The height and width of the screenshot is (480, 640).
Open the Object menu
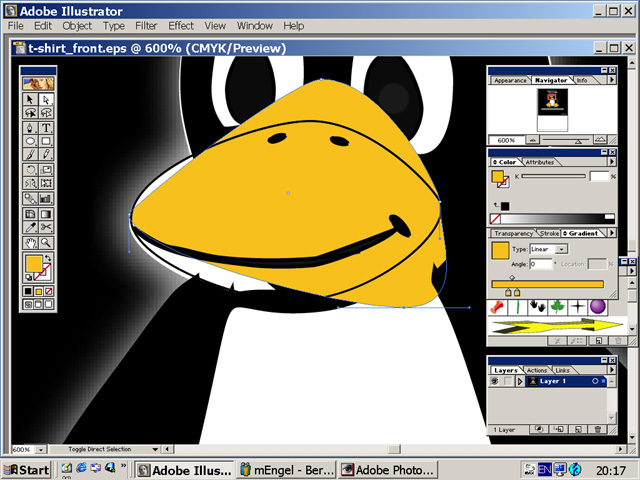[x=77, y=26]
